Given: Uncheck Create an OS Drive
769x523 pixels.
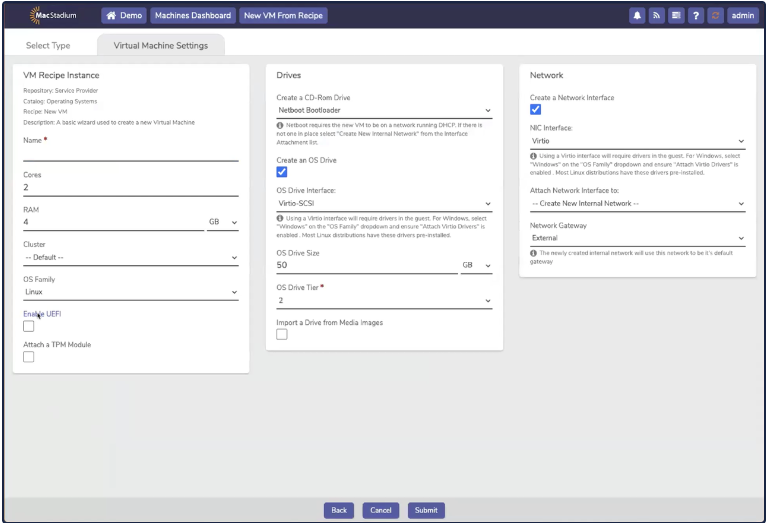Looking at the screenshot, I should pos(282,172).
